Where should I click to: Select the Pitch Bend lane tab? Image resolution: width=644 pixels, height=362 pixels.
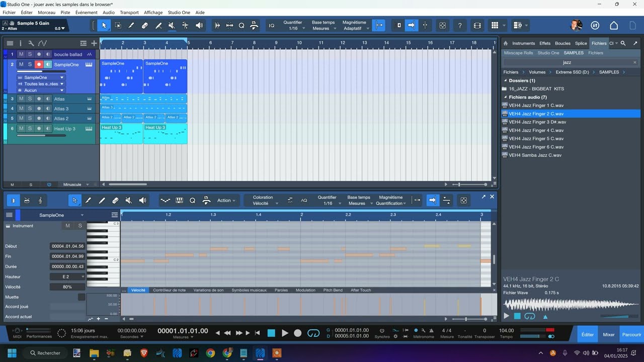pyautogui.click(x=333, y=290)
